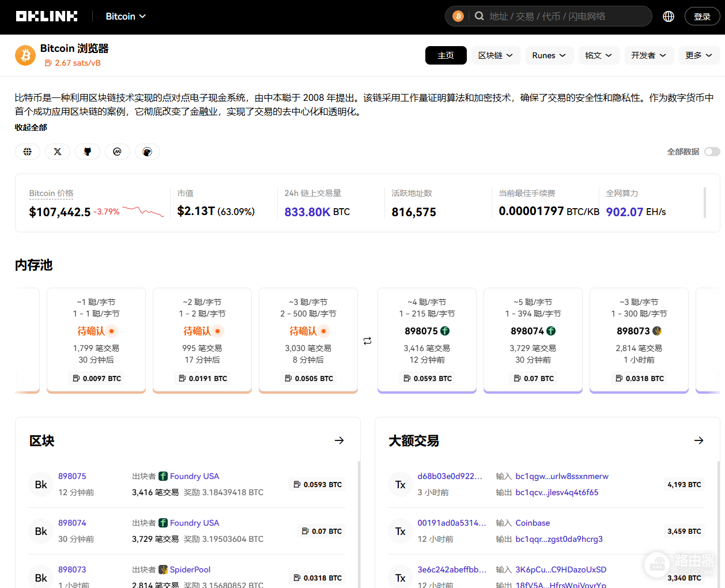The image size is (725, 588).
Task: Click the price sparkline chart
Action: click(x=144, y=212)
